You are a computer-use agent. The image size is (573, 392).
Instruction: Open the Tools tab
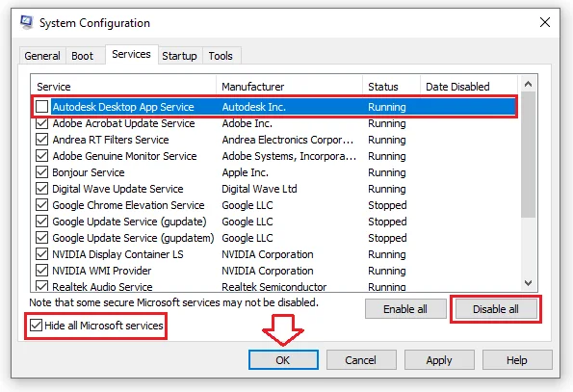coord(221,56)
